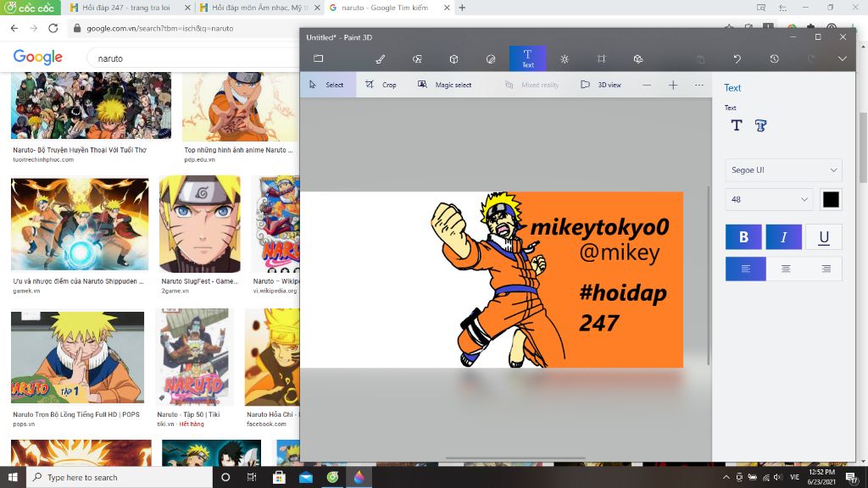Zoom out with the minus button
Viewport: 868px width, 488px height.
(x=647, y=86)
